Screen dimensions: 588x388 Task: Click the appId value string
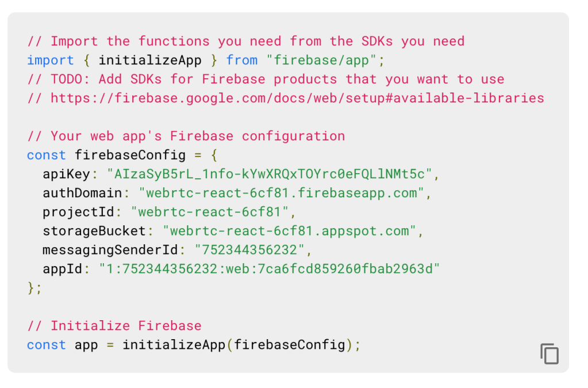pos(269,269)
